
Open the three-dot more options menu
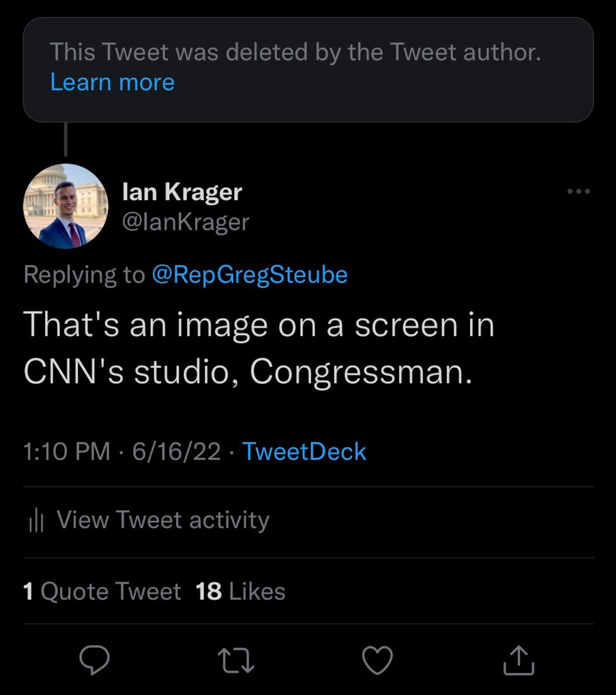tap(578, 191)
